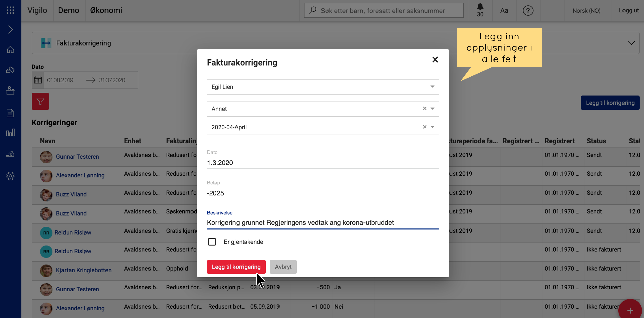Open the document icon in the sidebar
The height and width of the screenshot is (318, 644).
pyautogui.click(x=10, y=113)
